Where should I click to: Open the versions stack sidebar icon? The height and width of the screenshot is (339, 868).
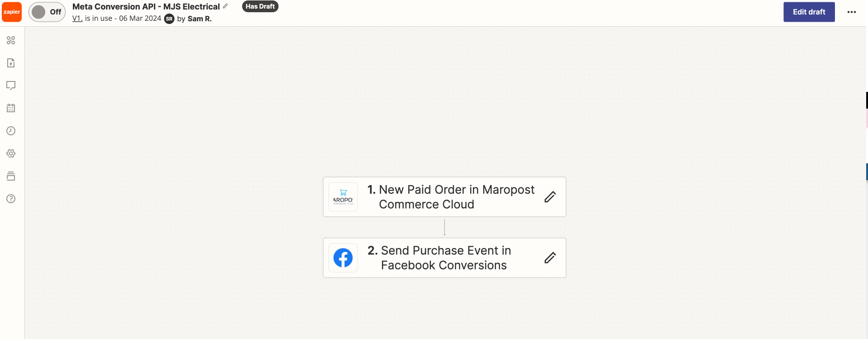[11, 176]
